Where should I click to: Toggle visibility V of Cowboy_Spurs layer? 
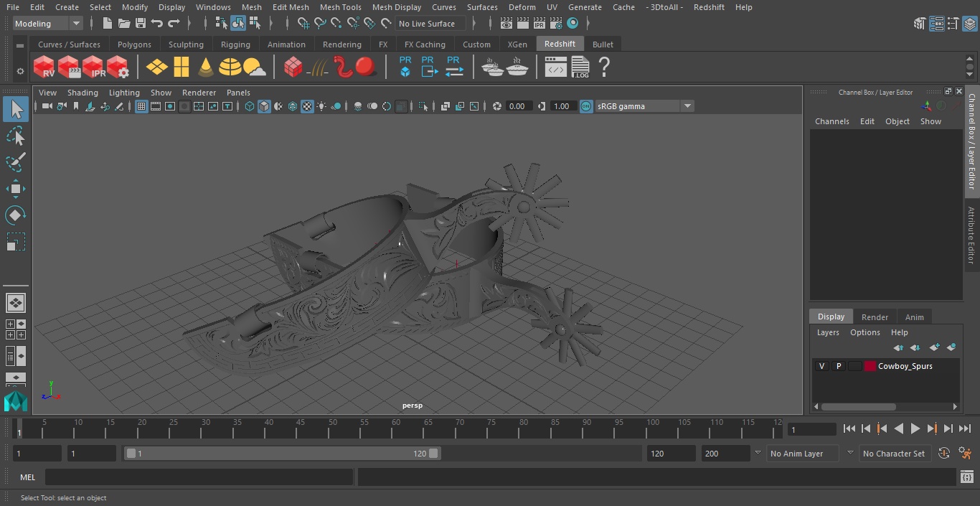click(x=821, y=366)
